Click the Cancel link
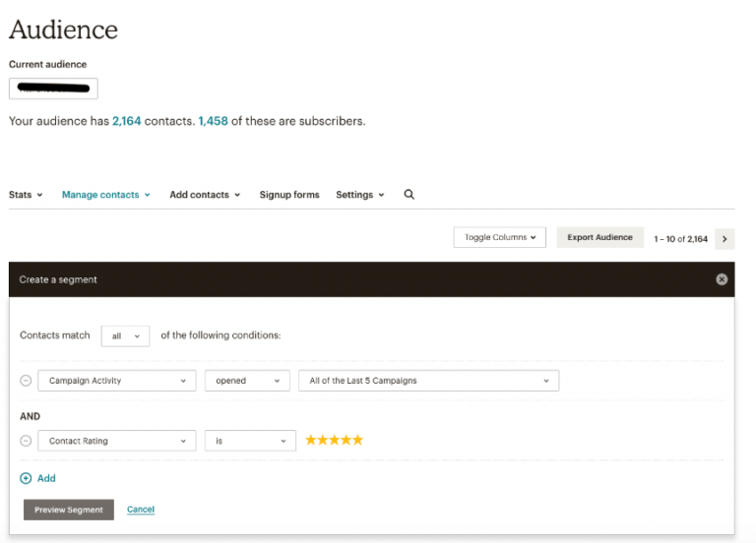This screenshot has width=756, height=543. (x=141, y=510)
